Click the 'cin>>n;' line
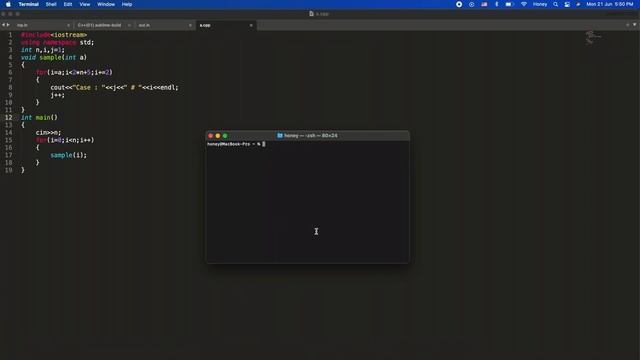 tap(48, 133)
